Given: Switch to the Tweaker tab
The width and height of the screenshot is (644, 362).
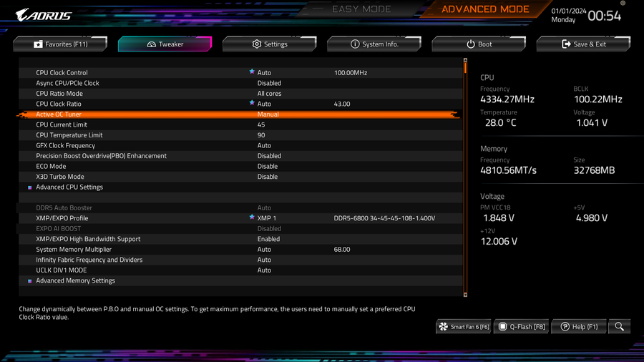Looking at the screenshot, I should [165, 44].
